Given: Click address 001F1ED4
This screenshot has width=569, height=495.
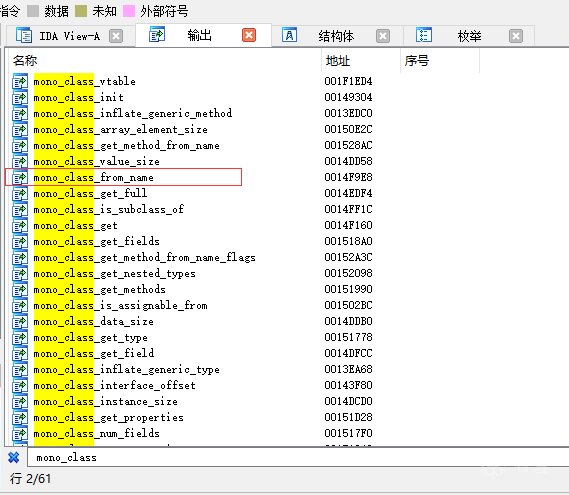Looking at the screenshot, I should coord(348,81).
